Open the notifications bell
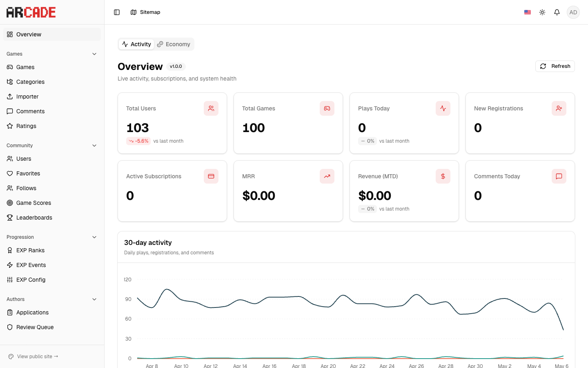The width and height of the screenshot is (588, 368). click(557, 12)
